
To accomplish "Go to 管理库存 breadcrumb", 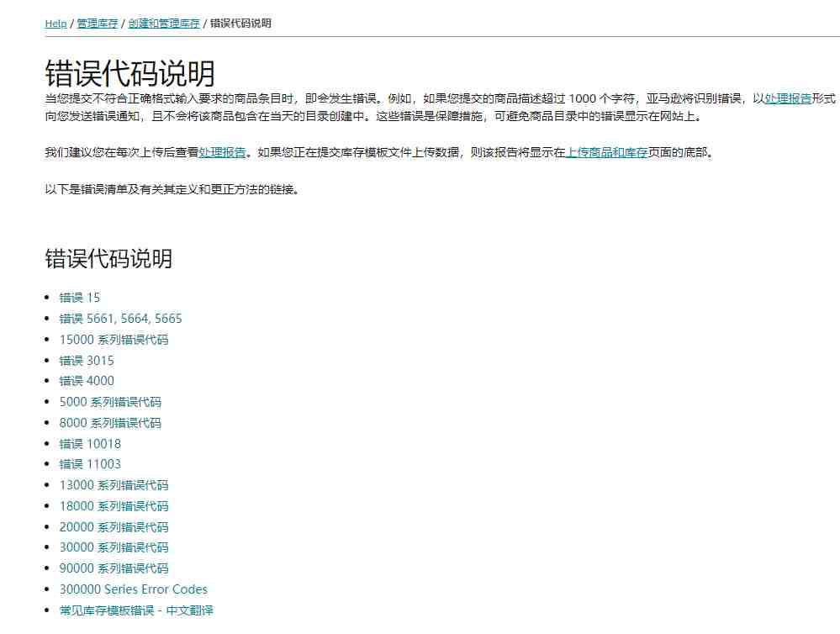I will (x=98, y=24).
